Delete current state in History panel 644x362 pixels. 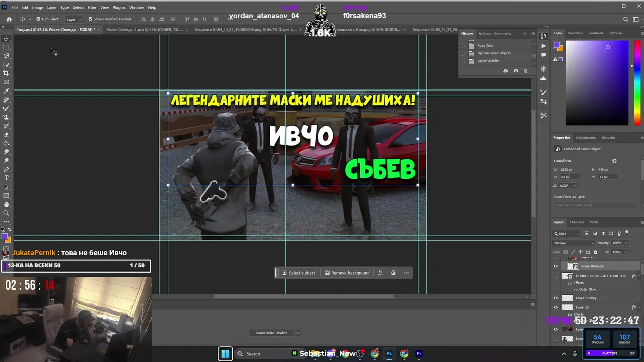(x=525, y=71)
